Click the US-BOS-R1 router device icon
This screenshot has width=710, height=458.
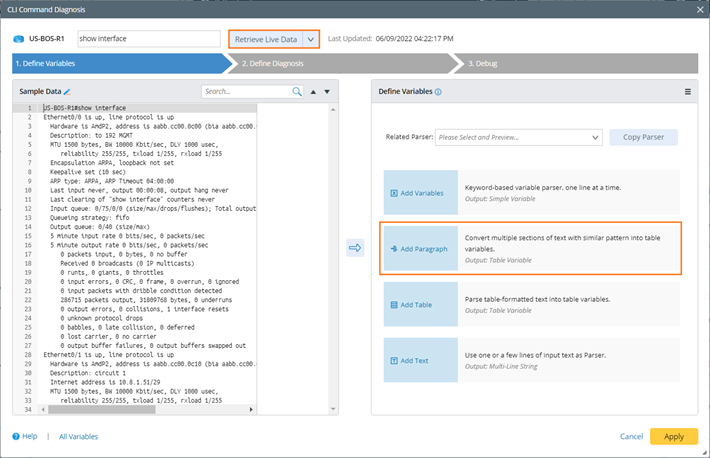(x=19, y=39)
